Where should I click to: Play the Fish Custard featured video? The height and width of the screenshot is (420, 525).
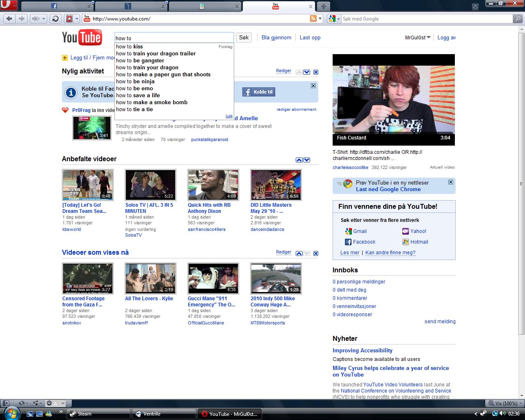(394, 100)
